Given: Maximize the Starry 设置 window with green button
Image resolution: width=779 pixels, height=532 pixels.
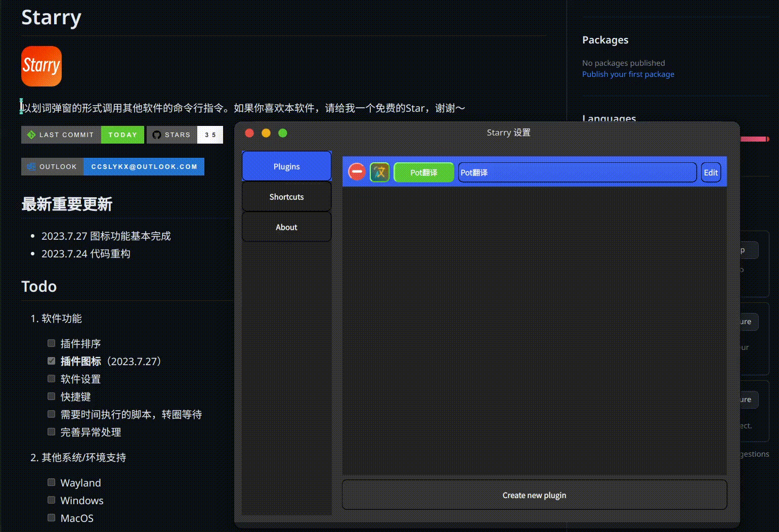Looking at the screenshot, I should (283, 133).
